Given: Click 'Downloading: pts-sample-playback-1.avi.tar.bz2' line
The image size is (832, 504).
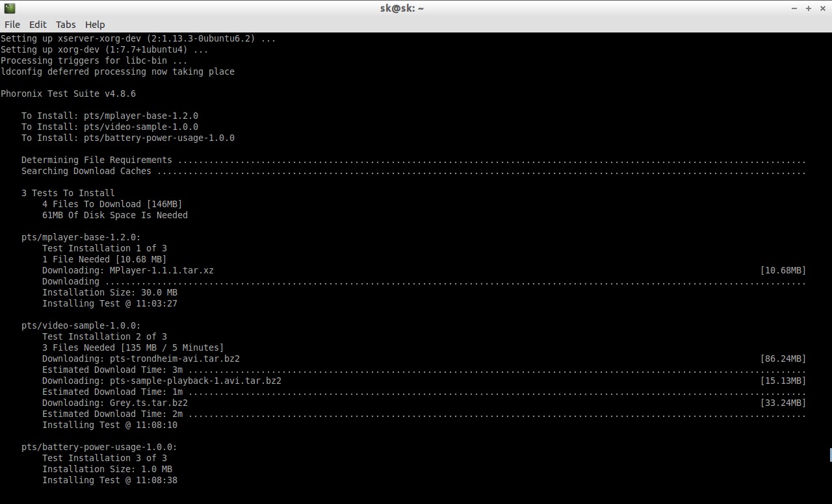Looking at the screenshot, I should pos(162,381).
